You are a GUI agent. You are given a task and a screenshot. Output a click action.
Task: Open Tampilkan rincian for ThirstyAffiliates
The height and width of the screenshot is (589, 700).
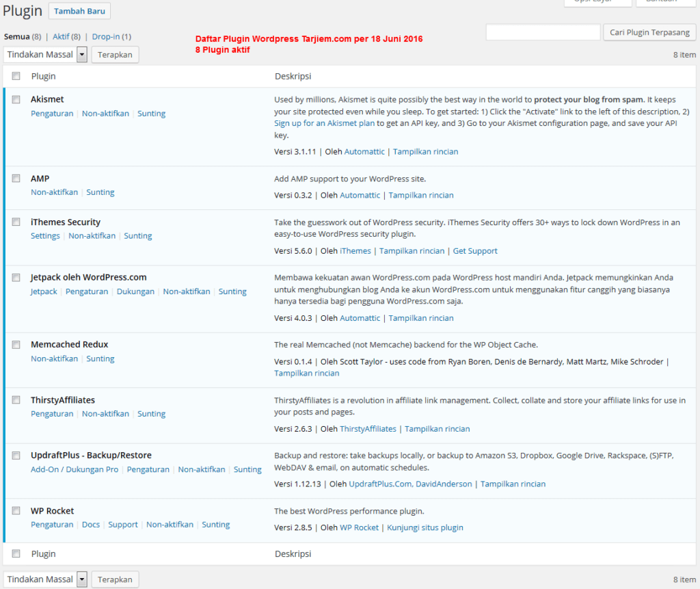pyautogui.click(x=437, y=429)
